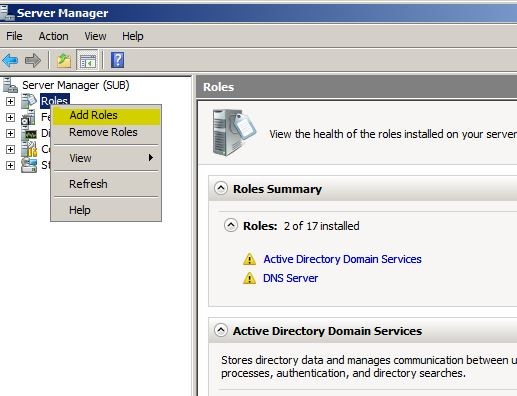Viewport: 517px width, 396px height.
Task: Click the Diagnostics node icon in tree
Action: click(29, 133)
